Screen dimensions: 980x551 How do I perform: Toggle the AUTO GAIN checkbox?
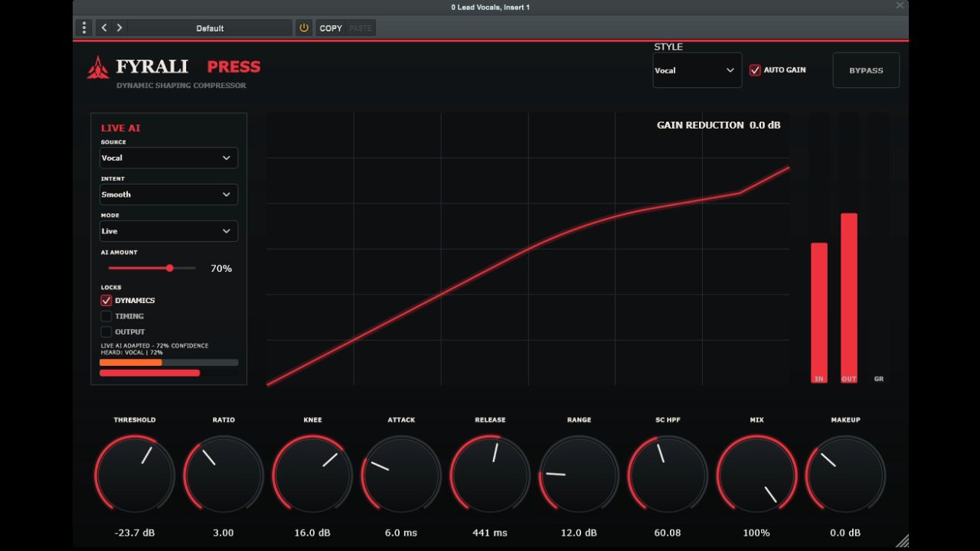pyautogui.click(x=755, y=70)
